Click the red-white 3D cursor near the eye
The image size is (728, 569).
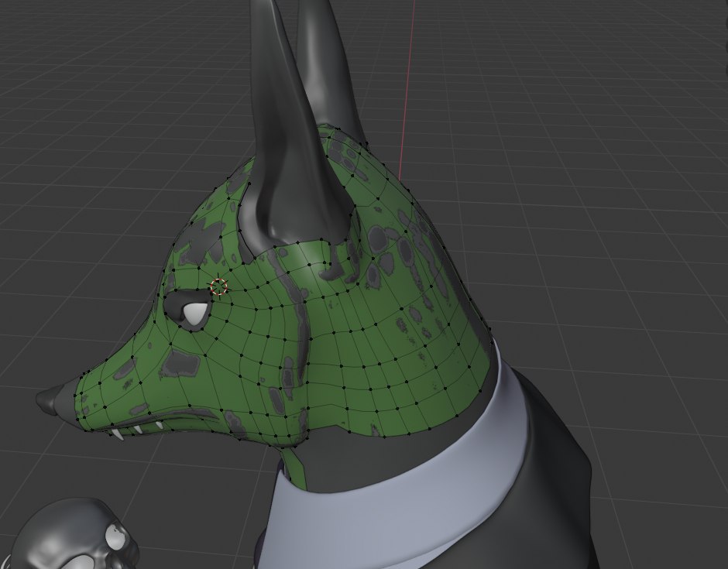(218, 286)
